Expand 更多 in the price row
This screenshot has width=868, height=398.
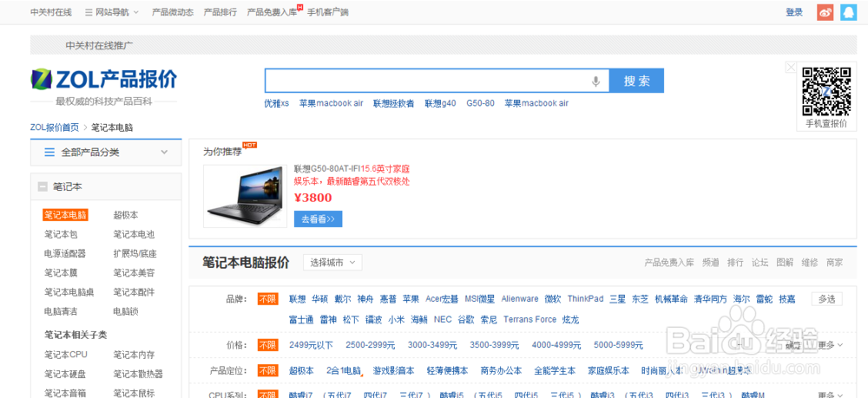pos(831,345)
